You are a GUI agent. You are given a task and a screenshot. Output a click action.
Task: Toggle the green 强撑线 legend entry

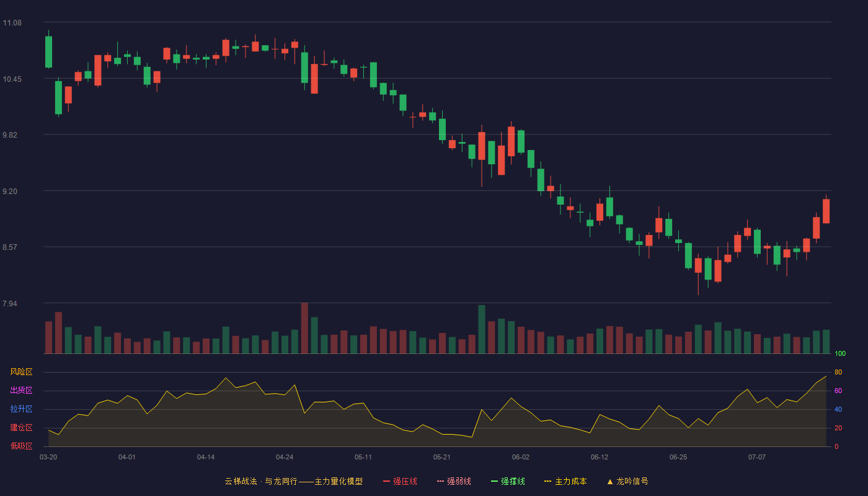pyautogui.click(x=508, y=481)
